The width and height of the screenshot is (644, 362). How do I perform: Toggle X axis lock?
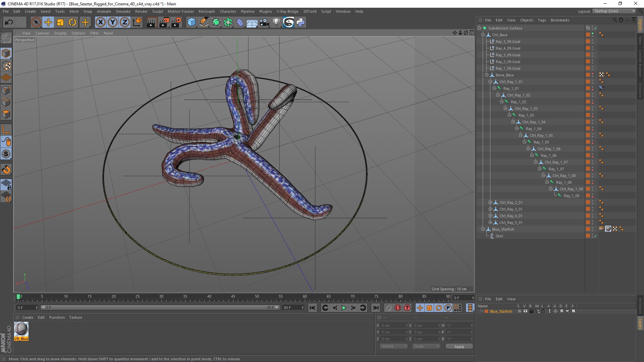click(x=100, y=22)
